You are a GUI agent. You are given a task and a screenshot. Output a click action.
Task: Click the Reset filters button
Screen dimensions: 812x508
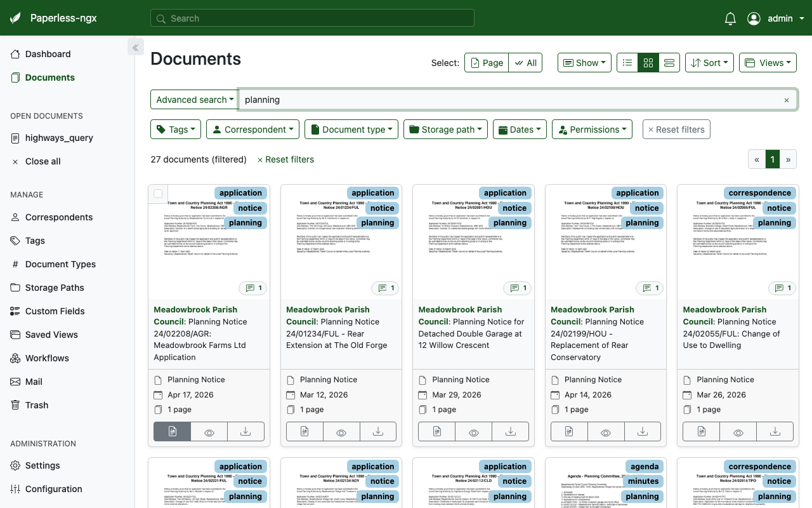(676, 130)
